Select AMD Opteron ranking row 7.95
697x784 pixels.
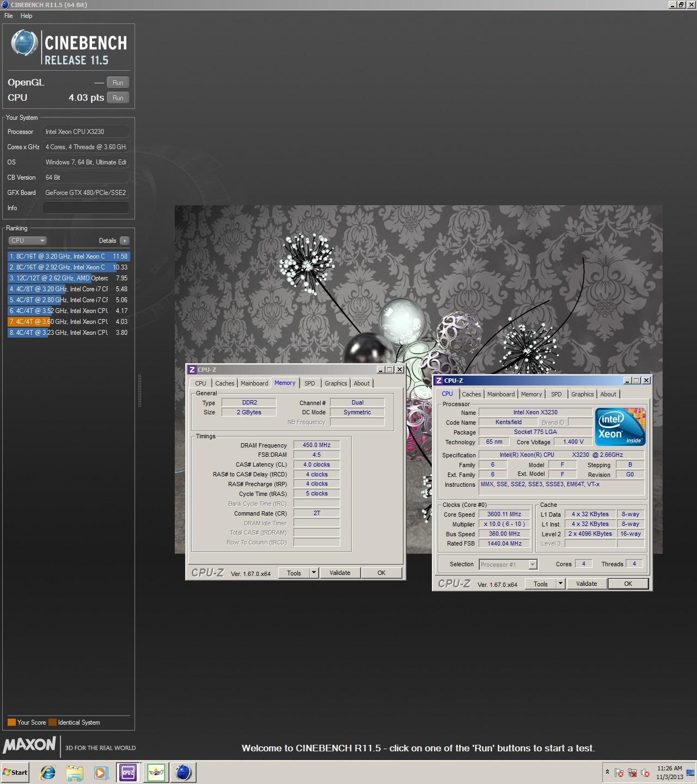pyautogui.click(x=69, y=278)
